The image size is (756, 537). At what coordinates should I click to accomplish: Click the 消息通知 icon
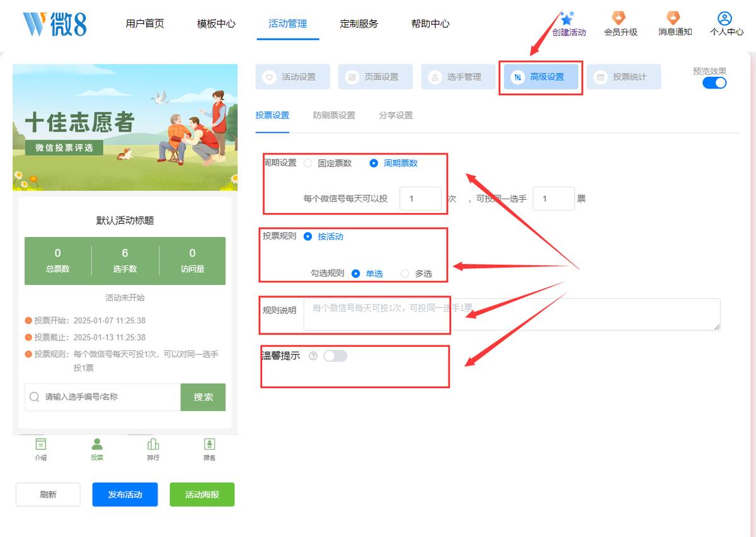(674, 18)
